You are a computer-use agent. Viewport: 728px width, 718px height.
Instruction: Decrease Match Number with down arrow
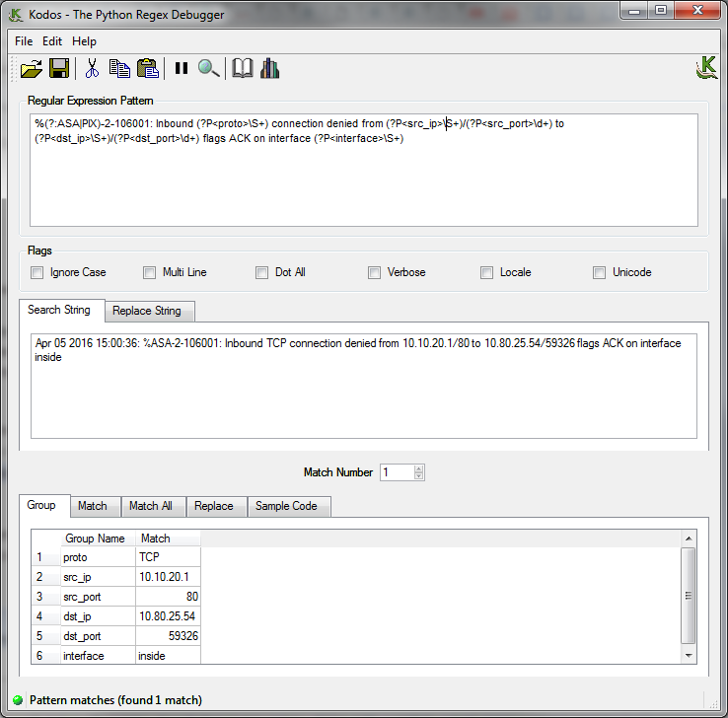(418, 476)
